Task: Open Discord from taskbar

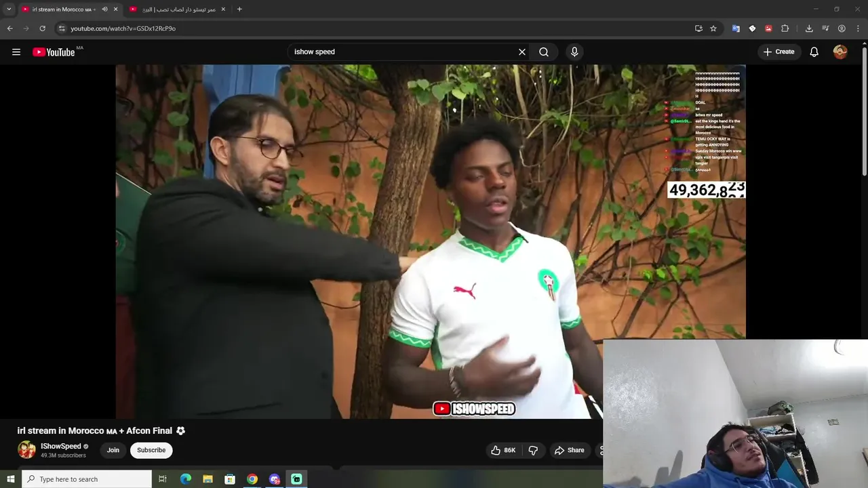Action: pos(274,479)
